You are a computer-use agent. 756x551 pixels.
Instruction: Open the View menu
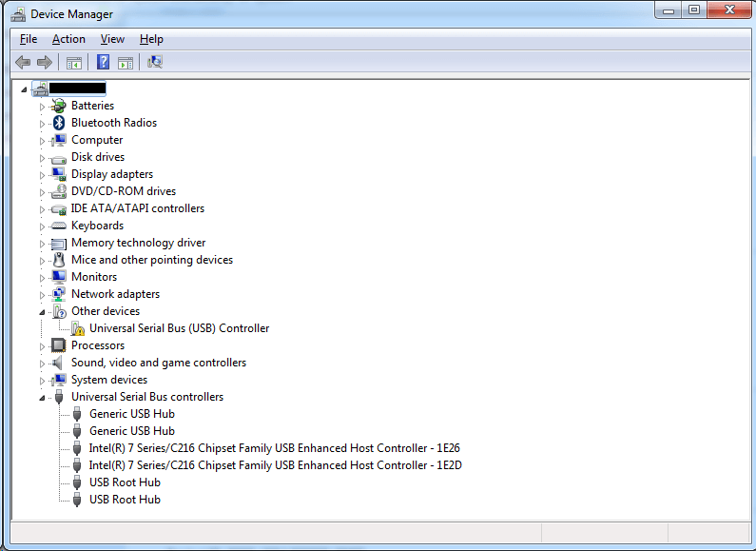(112, 39)
